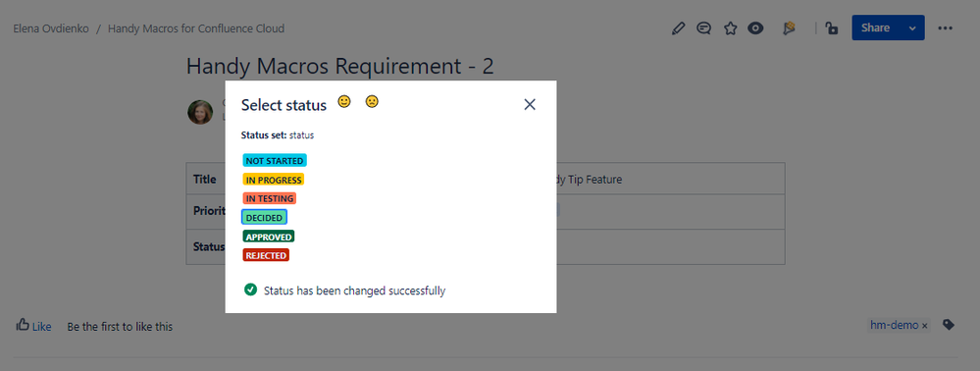
Task: Click the page title Handy Macros Requirement - 2
Action: click(x=340, y=67)
